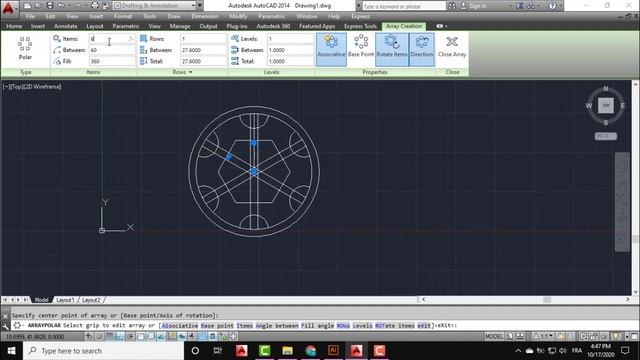Click the keyword search input box
The width and height of the screenshot is (640, 360).
tap(404, 6)
